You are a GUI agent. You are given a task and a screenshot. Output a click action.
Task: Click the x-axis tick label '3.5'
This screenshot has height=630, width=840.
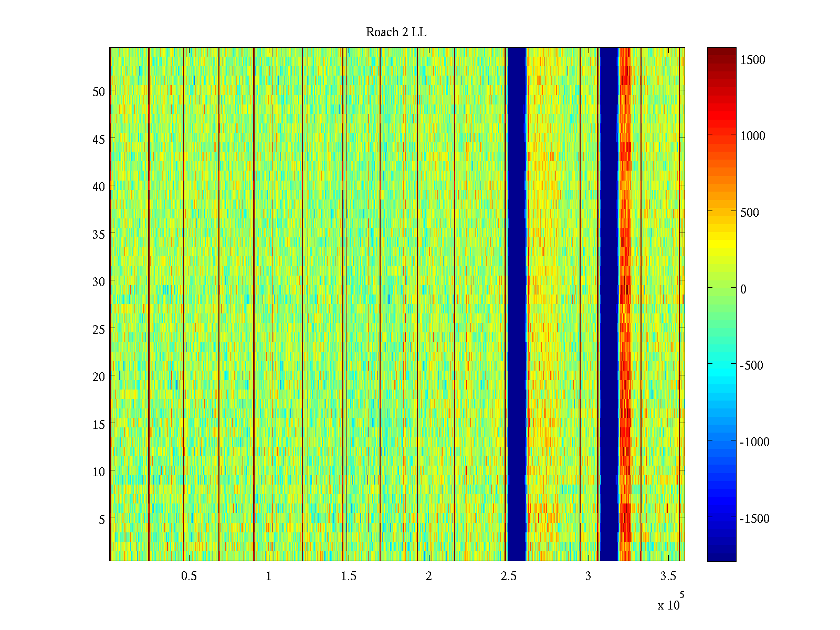point(668,576)
